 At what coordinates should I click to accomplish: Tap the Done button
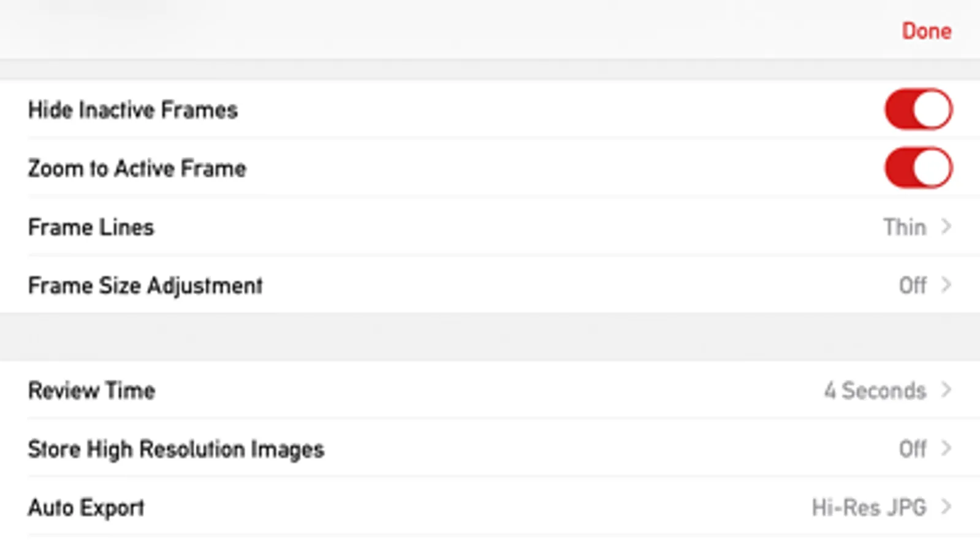[x=926, y=31]
